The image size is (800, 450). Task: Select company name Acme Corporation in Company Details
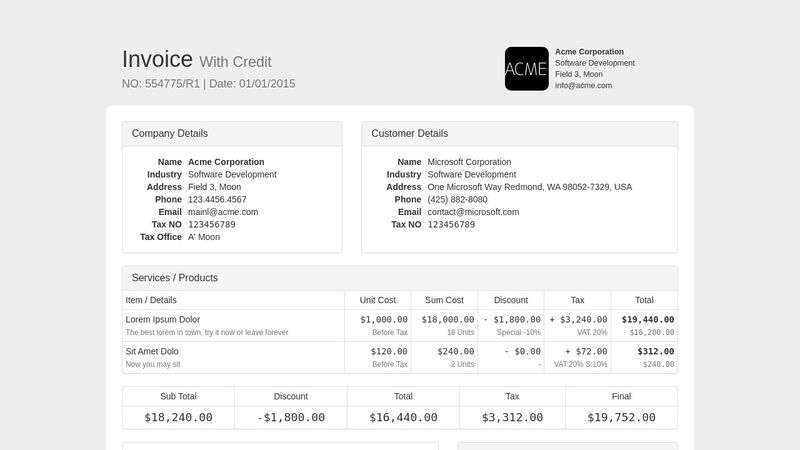(226, 162)
